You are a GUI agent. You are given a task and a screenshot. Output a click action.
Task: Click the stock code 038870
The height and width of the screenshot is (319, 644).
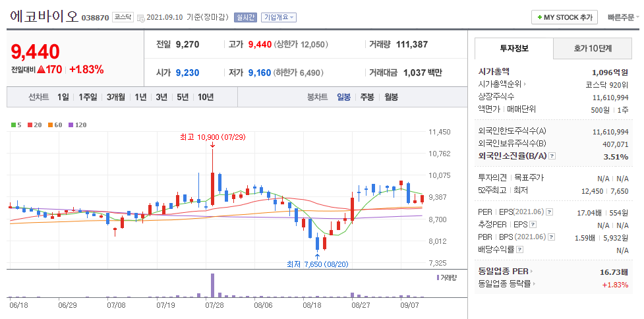96,18
